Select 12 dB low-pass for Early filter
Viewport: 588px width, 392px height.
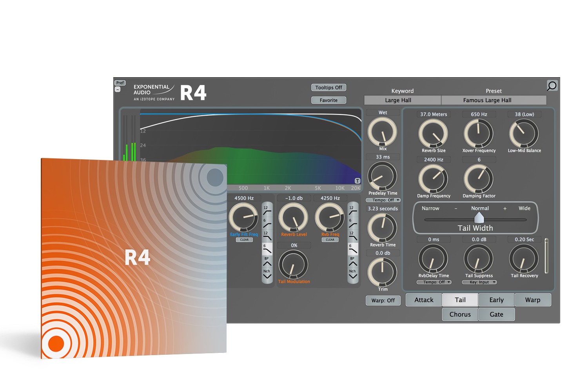[267, 236]
